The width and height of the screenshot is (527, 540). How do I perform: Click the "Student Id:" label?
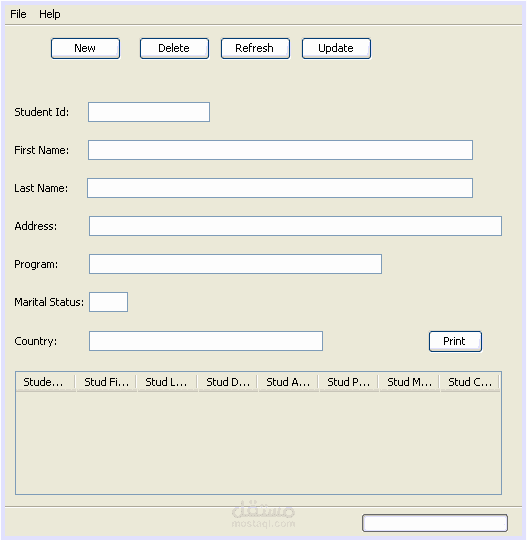click(x=41, y=112)
